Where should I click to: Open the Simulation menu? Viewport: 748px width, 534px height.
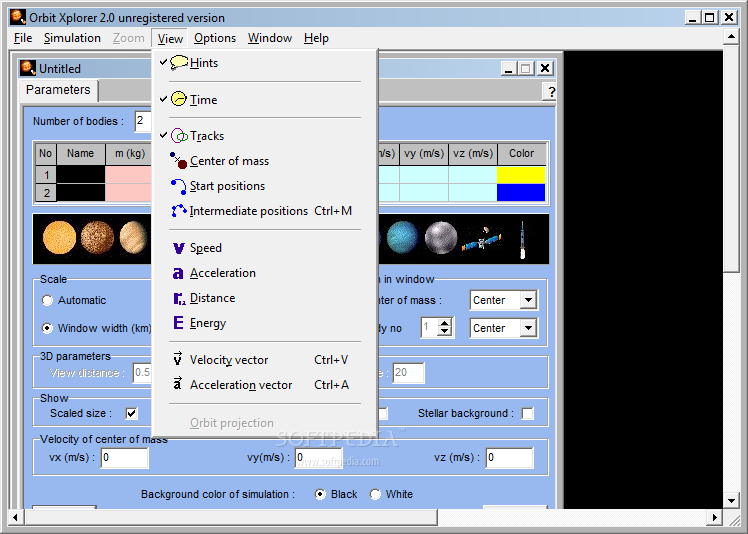72,38
